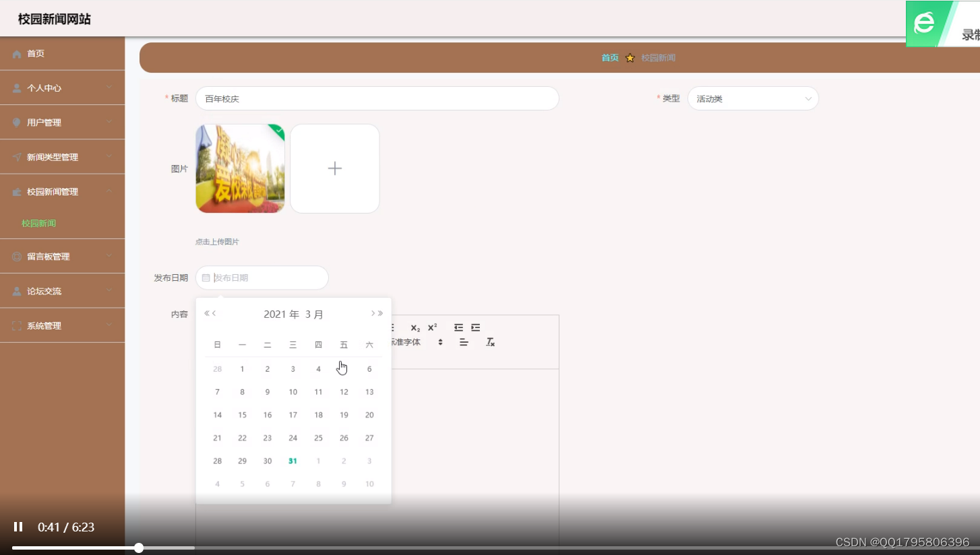
Task: Expand the 用户管理 menu chevron
Action: [109, 122]
